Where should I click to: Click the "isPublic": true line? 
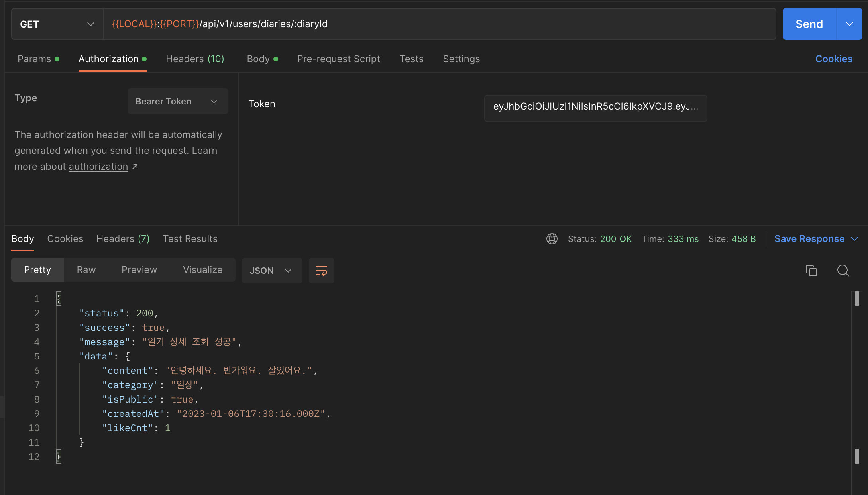[150, 399]
